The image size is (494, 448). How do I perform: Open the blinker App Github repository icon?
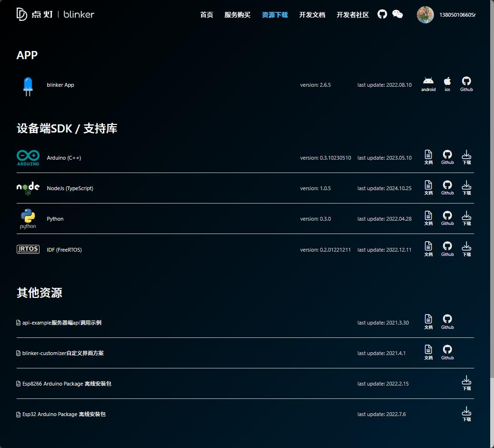(466, 84)
